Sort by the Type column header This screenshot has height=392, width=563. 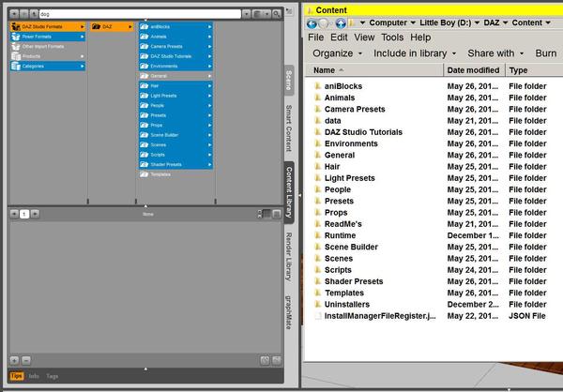(x=534, y=70)
